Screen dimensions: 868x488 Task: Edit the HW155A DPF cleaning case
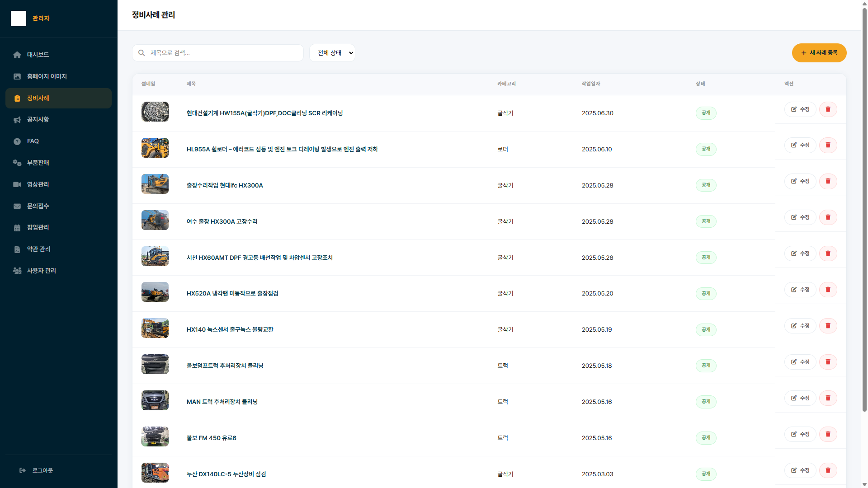point(800,109)
